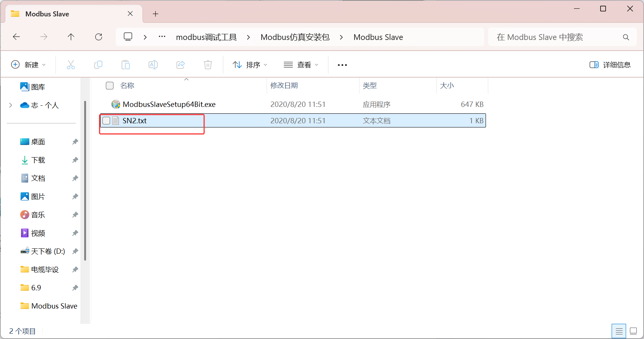Open 下载 downloads folder
The image size is (644, 339).
click(x=33, y=160)
